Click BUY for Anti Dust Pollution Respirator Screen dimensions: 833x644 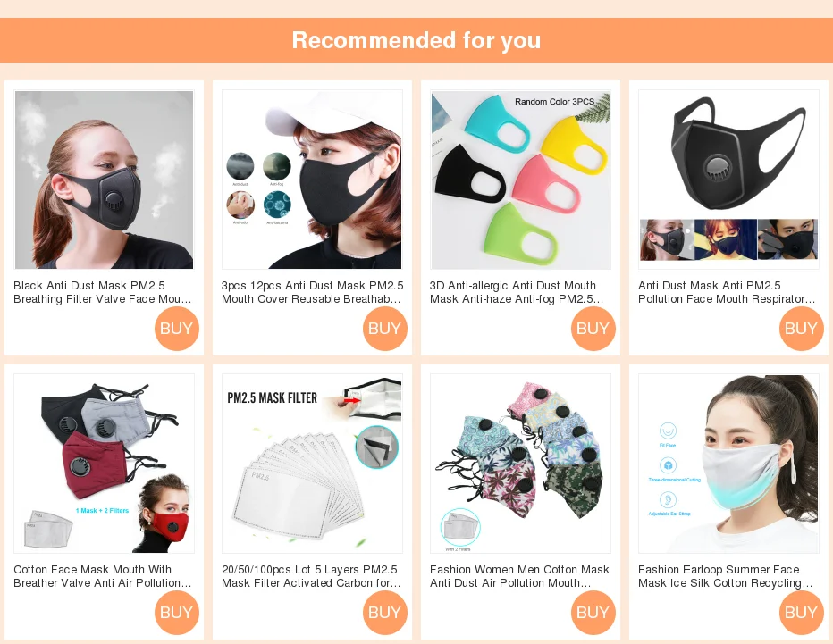[801, 328]
